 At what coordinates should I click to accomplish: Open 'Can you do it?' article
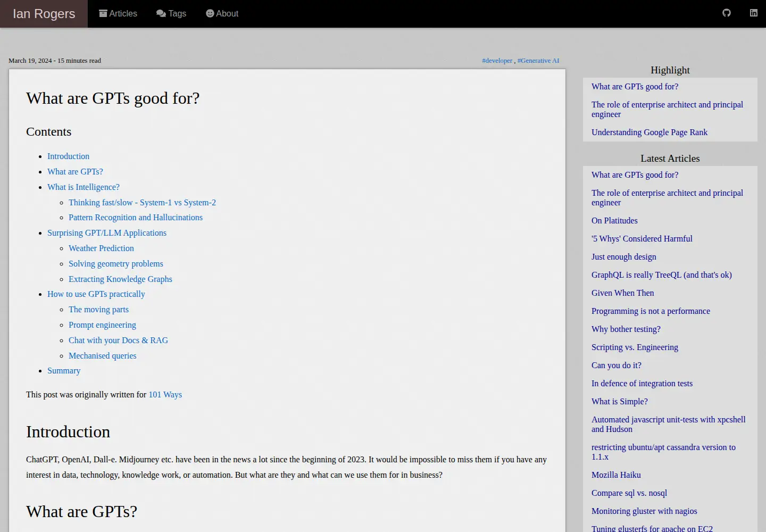point(617,365)
